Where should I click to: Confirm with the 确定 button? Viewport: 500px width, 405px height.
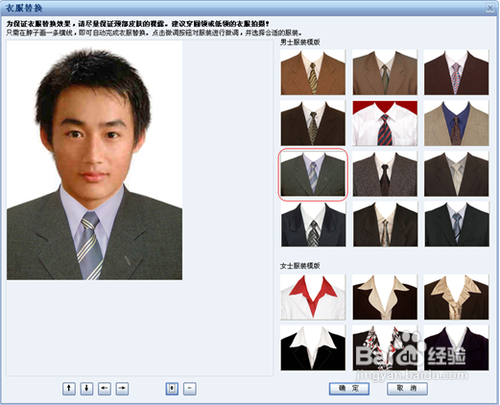(349, 388)
